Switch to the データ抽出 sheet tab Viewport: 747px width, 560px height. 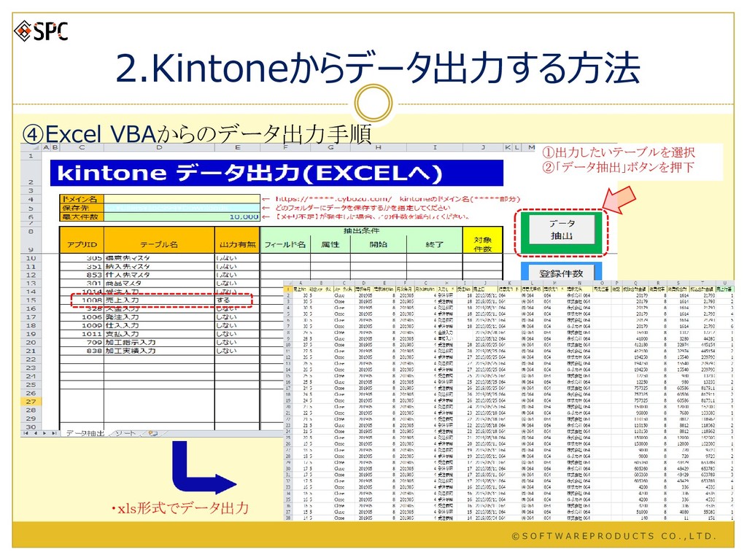click(x=85, y=433)
